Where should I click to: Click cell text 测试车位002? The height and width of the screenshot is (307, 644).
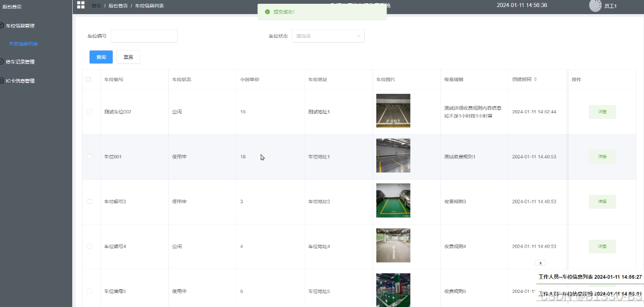[117, 112]
